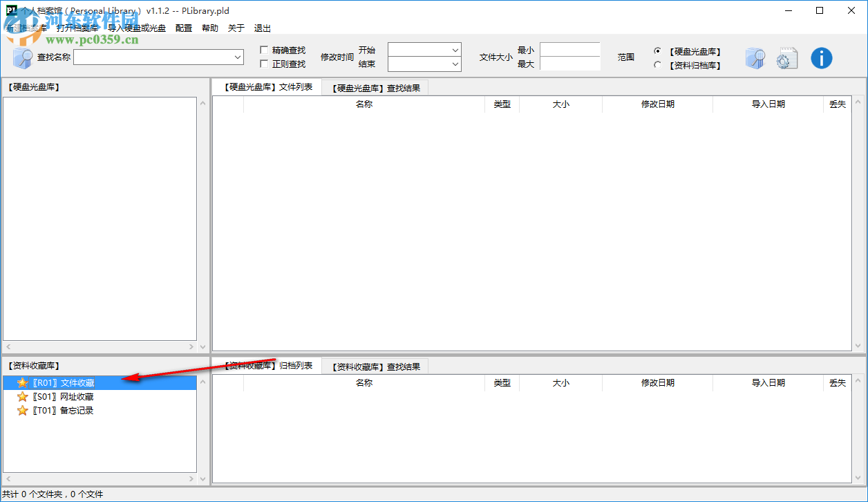Switch to the 【硬盘光盘库】查找结果 tab

[x=375, y=87]
